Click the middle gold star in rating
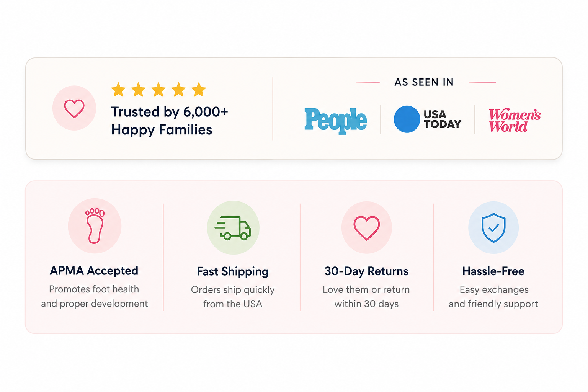The width and height of the screenshot is (588, 392). coord(158,90)
